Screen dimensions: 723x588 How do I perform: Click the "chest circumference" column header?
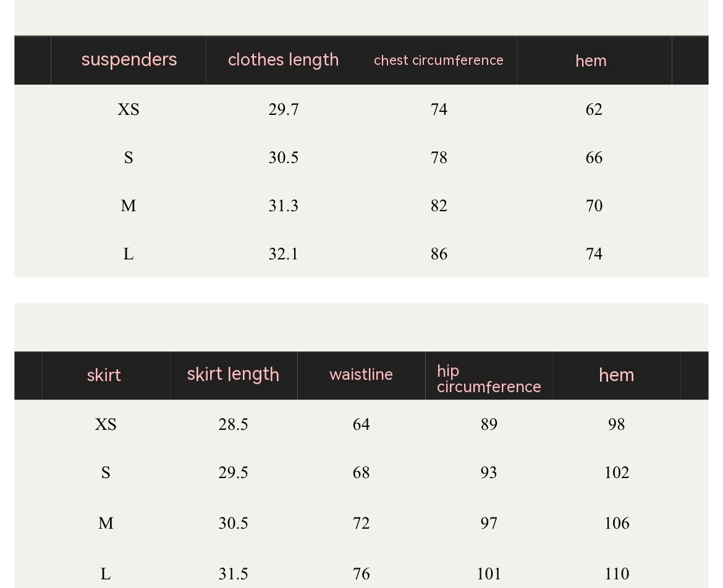click(x=438, y=61)
